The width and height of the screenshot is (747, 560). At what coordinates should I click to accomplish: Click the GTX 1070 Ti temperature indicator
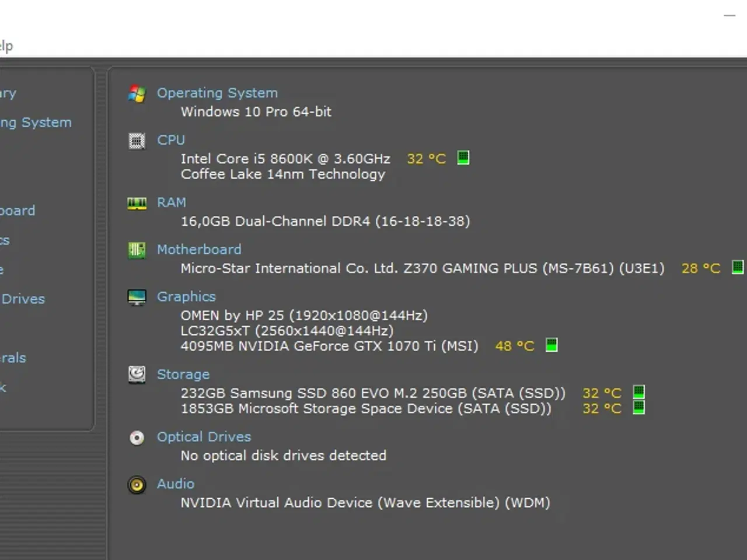tap(551, 345)
